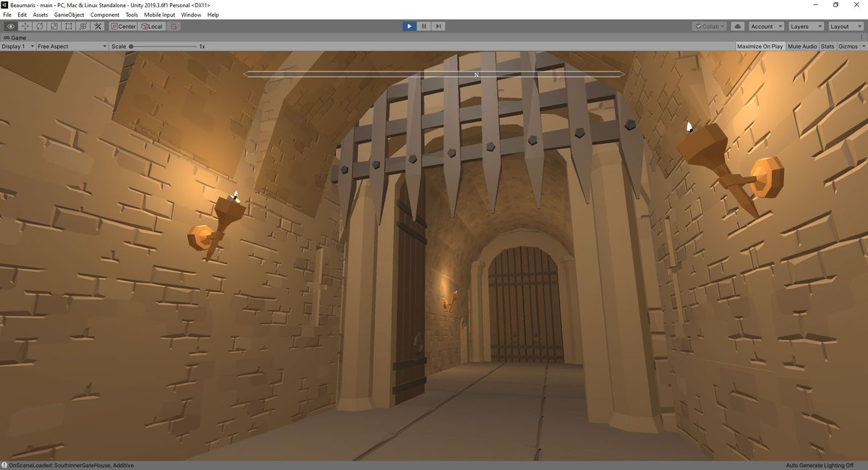The image size is (868, 470).
Task: Open Free Aspect ratio dropdown
Action: pyautogui.click(x=72, y=46)
